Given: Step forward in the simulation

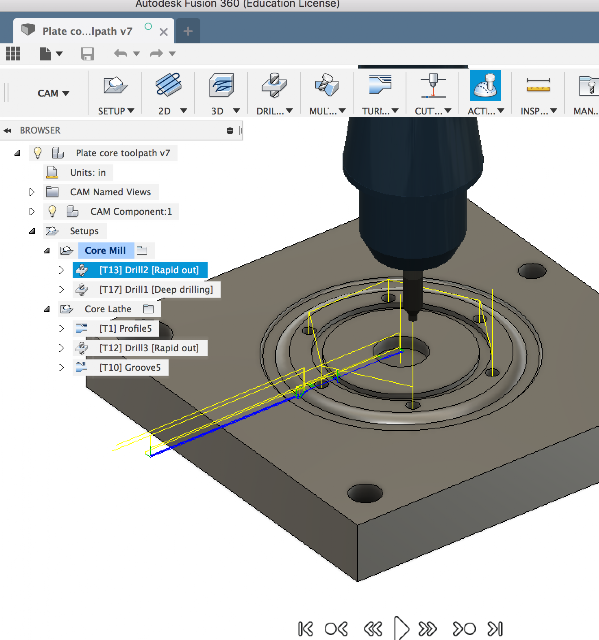Looking at the screenshot, I should click(428, 629).
